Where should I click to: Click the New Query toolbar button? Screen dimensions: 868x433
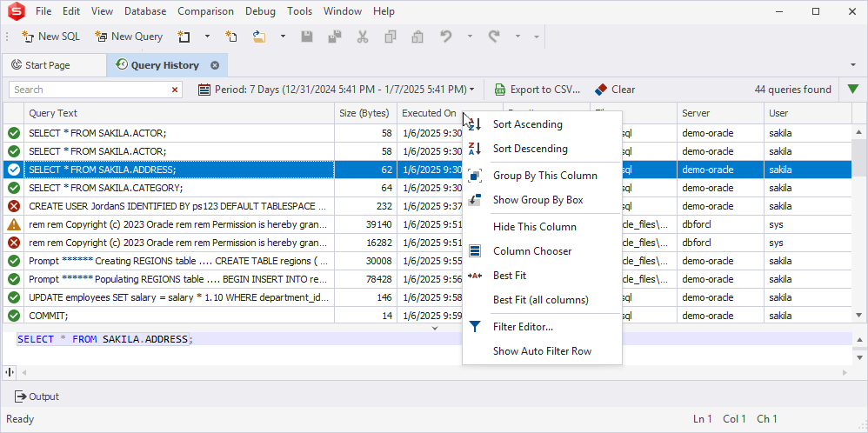[129, 37]
